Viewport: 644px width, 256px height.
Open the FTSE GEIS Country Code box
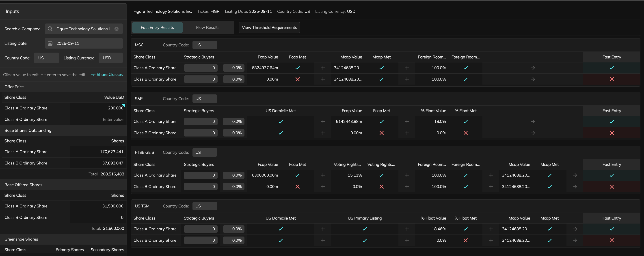pos(205,152)
